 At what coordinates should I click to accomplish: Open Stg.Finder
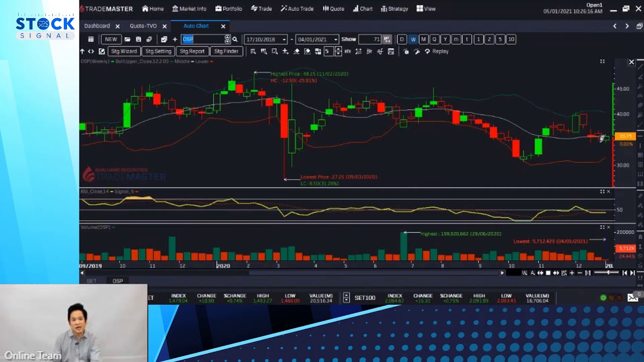[x=226, y=51]
